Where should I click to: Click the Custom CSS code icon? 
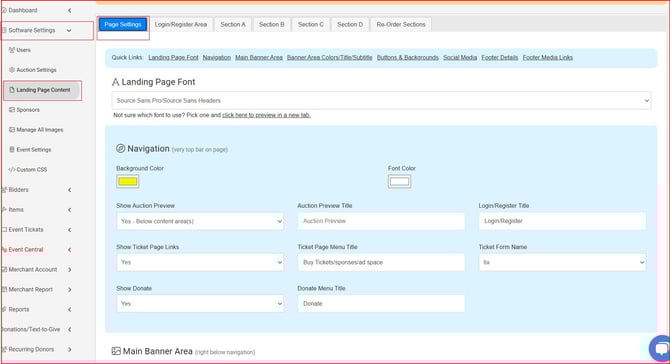[x=12, y=170]
